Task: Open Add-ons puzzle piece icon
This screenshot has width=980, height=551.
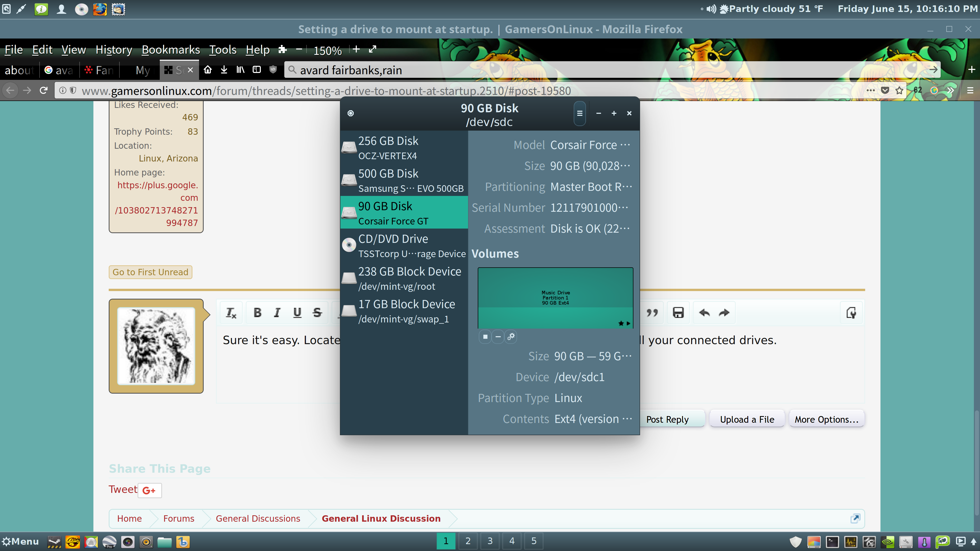Action: click(282, 49)
